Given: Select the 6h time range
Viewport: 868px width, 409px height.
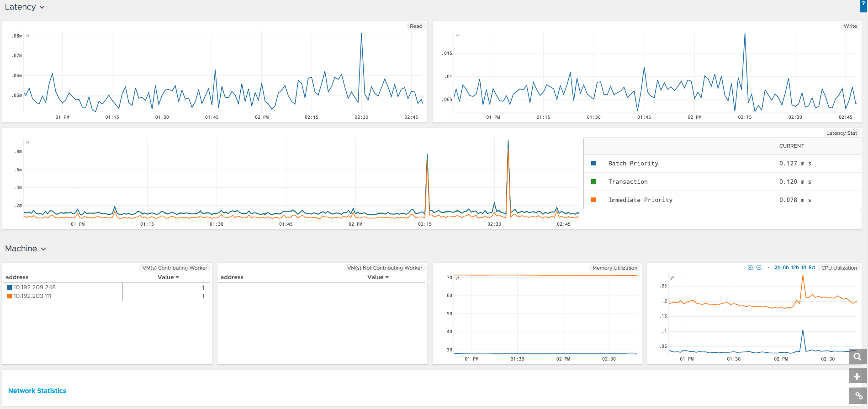Looking at the screenshot, I should (786, 268).
